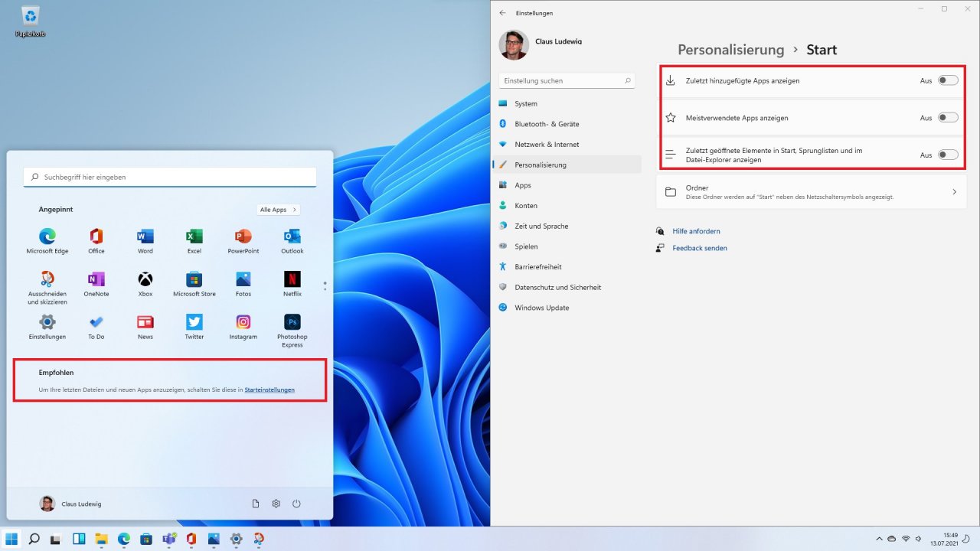Toggle 'Zuletzt hinzugefügte Apps anzeigen' switch
Screen dimensions: 980x551
point(948,80)
